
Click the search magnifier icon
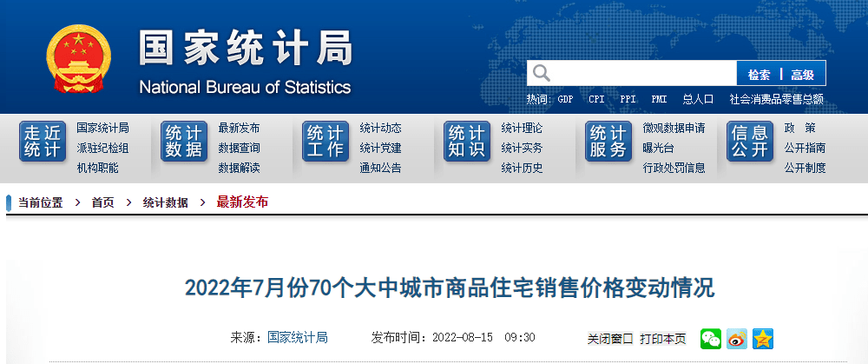click(x=541, y=73)
